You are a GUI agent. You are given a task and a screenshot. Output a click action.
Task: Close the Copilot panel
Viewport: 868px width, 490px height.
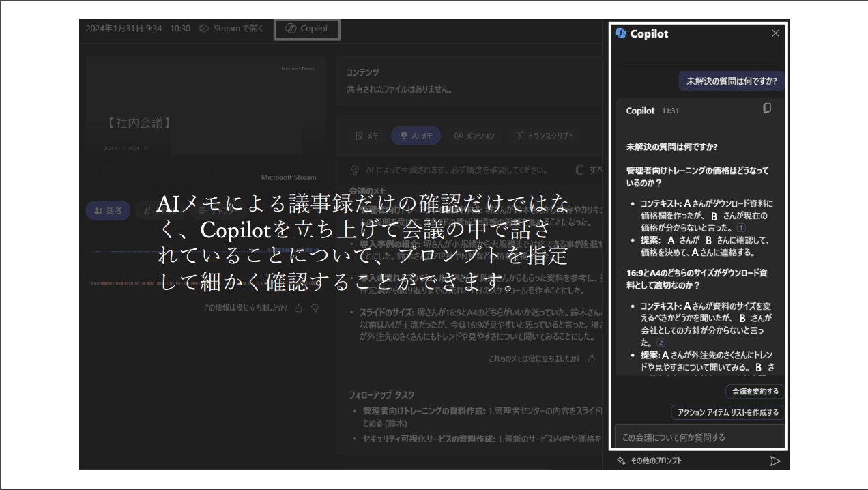click(x=775, y=33)
